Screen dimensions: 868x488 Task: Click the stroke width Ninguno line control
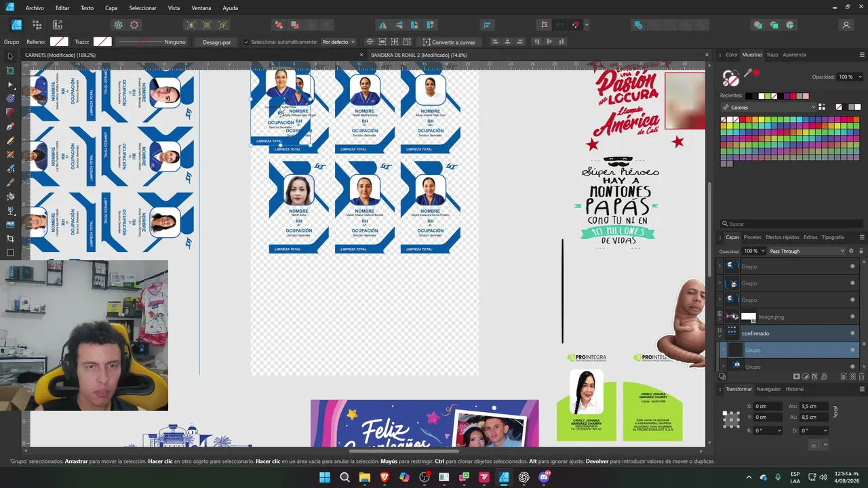coord(151,42)
